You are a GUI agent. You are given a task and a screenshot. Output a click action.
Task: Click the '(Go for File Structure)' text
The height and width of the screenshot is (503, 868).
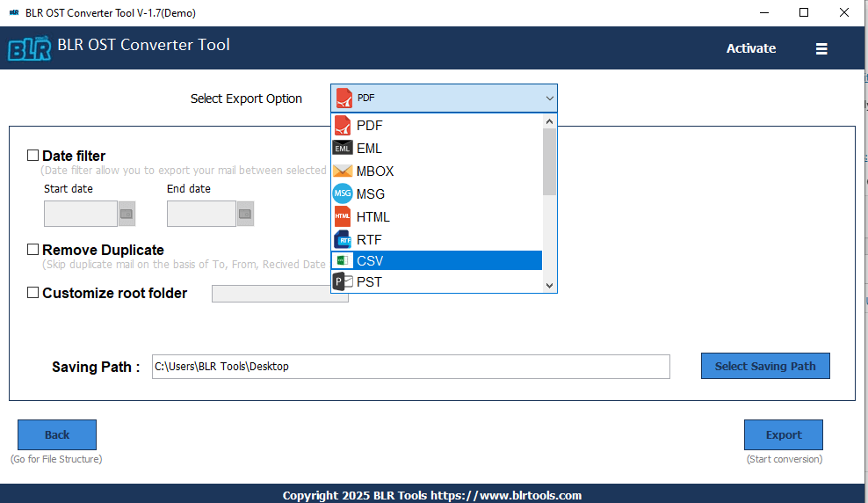[x=56, y=459]
